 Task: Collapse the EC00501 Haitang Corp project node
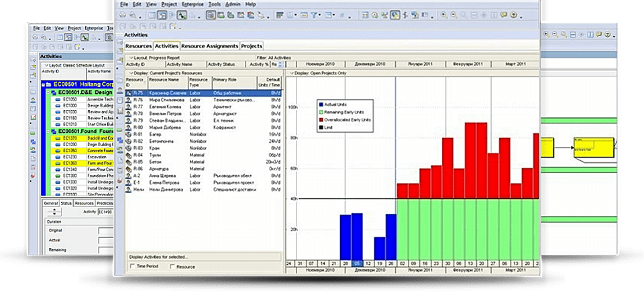pyautogui.click(x=44, y=84)
